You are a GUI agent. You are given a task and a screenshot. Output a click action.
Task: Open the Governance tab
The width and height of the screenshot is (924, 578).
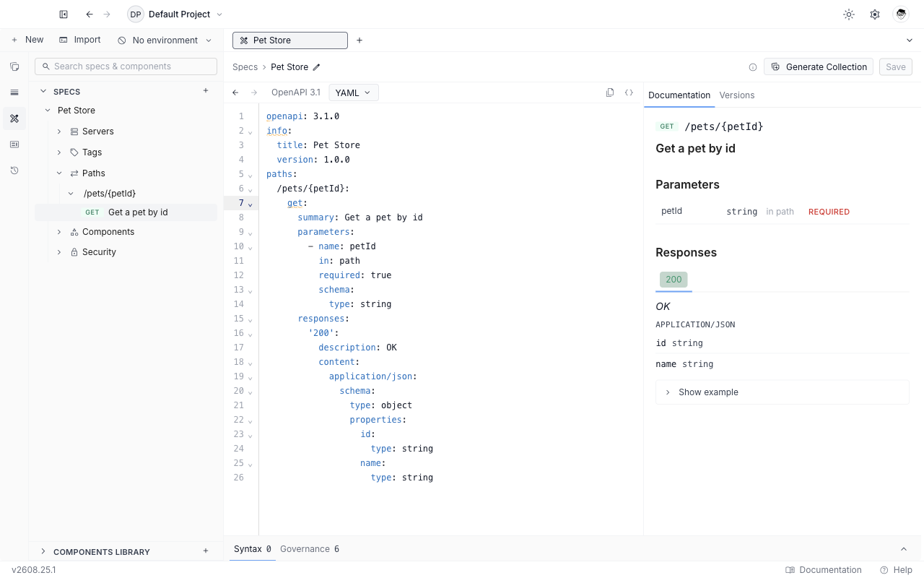point(310,549)
